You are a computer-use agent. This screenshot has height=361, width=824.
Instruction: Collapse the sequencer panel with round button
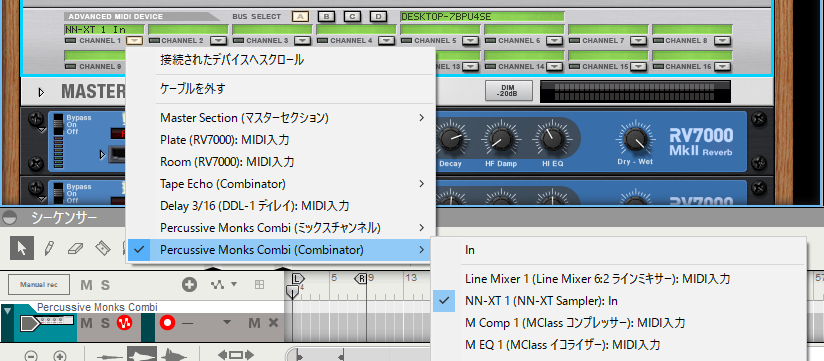(9, 217)
